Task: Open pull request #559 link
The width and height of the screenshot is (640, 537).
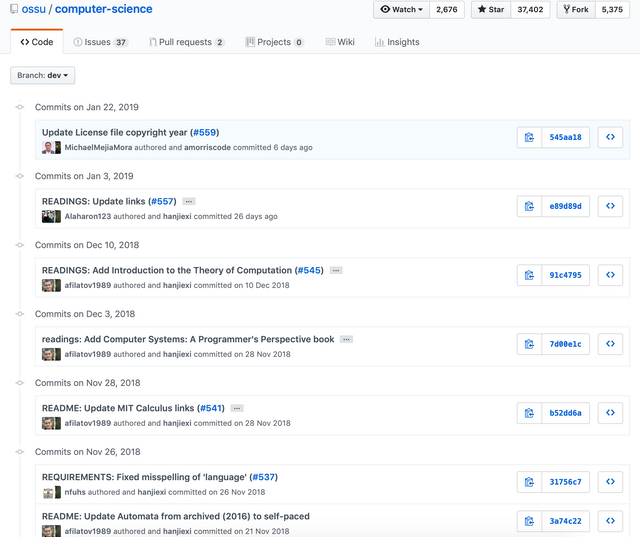Action: pyautogui.click(x=204, y=133)
